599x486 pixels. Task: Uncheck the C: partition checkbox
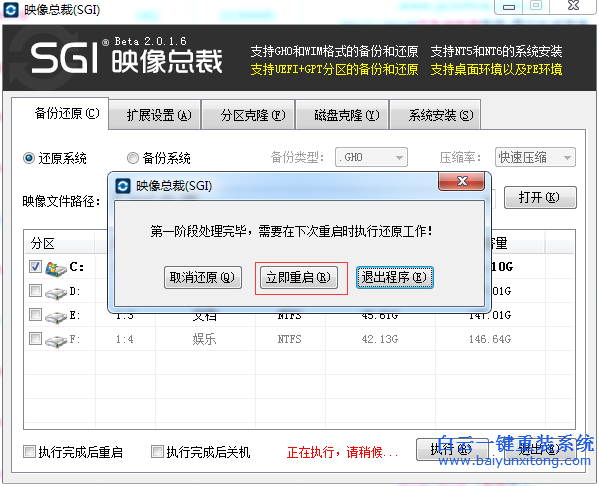35,267
